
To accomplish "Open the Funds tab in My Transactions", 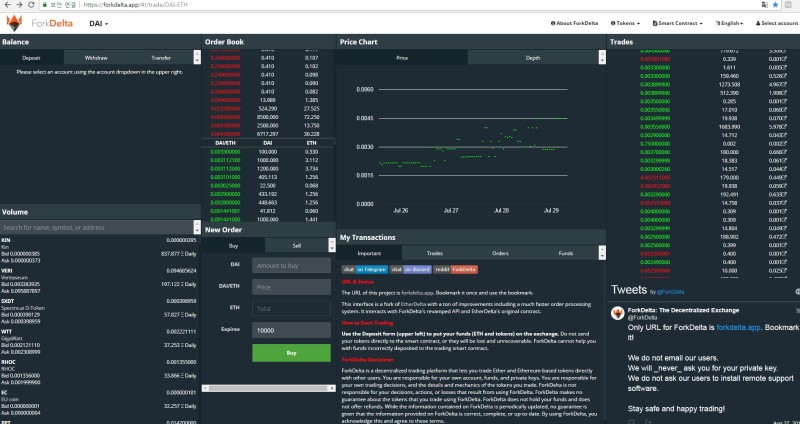I will click(566, 253).
